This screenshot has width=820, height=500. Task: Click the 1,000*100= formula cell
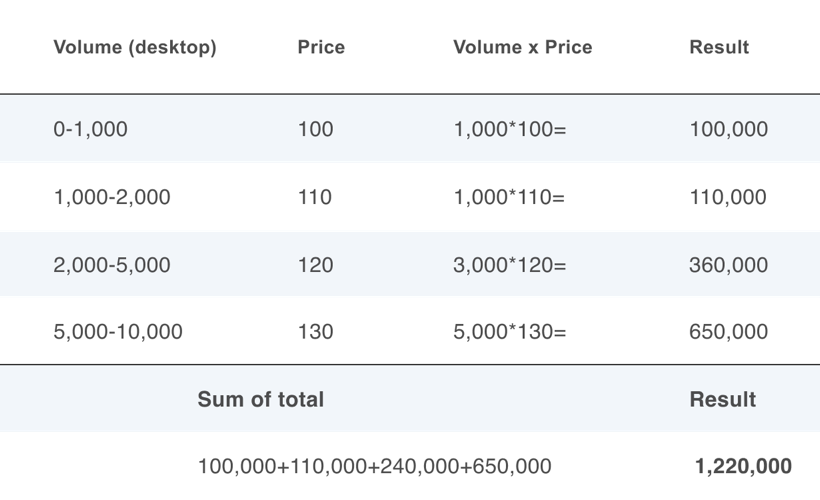(x=510, y=129)
